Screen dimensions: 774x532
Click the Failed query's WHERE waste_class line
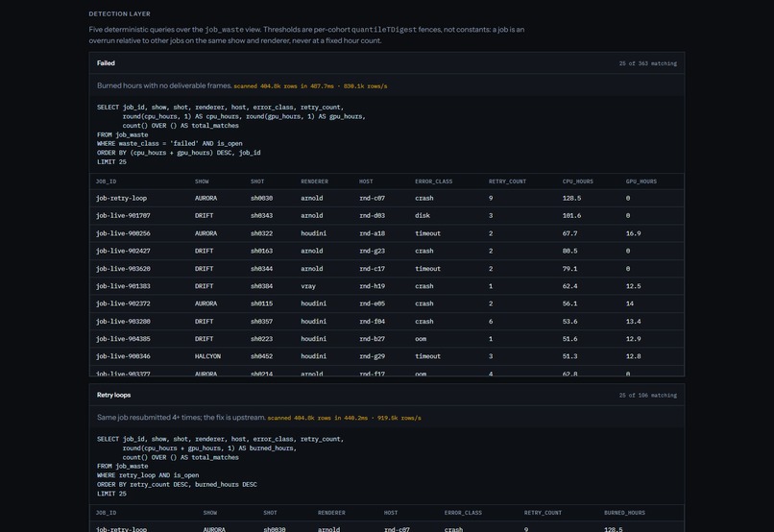[x=169, y=144]
